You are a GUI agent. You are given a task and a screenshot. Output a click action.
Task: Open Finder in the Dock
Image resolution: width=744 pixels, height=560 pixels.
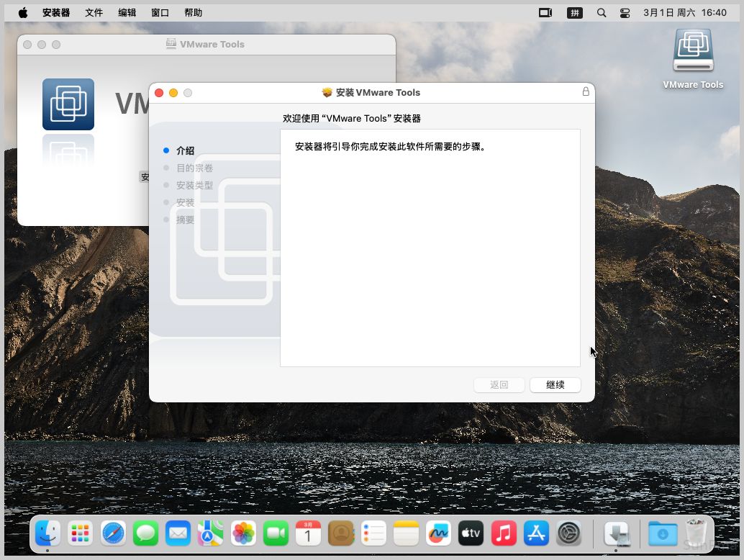point(48,533)
